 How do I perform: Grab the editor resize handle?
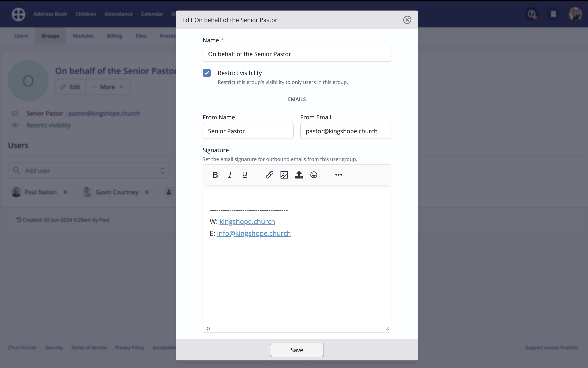(387, 329)
